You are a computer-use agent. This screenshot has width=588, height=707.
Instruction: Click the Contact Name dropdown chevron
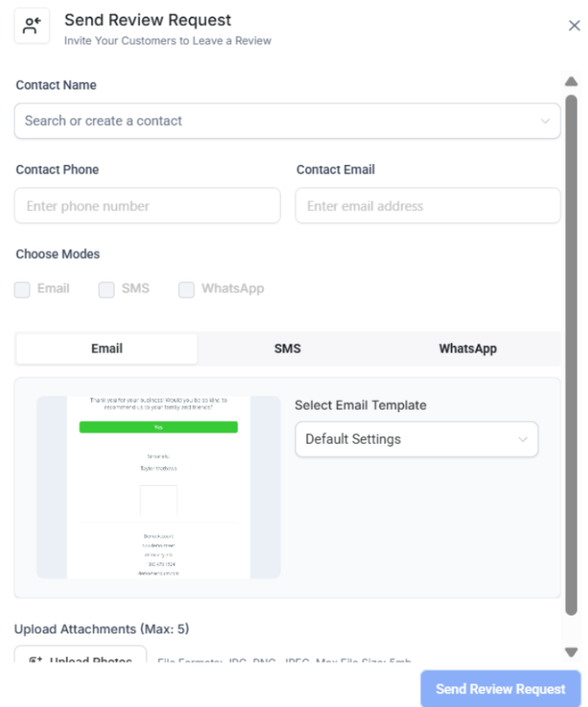[545, 121]
